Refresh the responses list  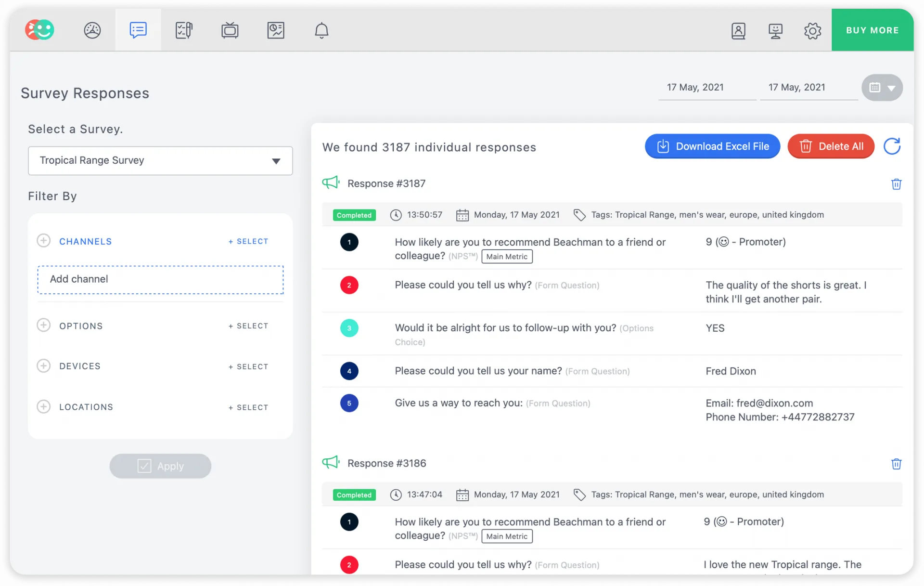pyautogui.click(x=892, y=146)
